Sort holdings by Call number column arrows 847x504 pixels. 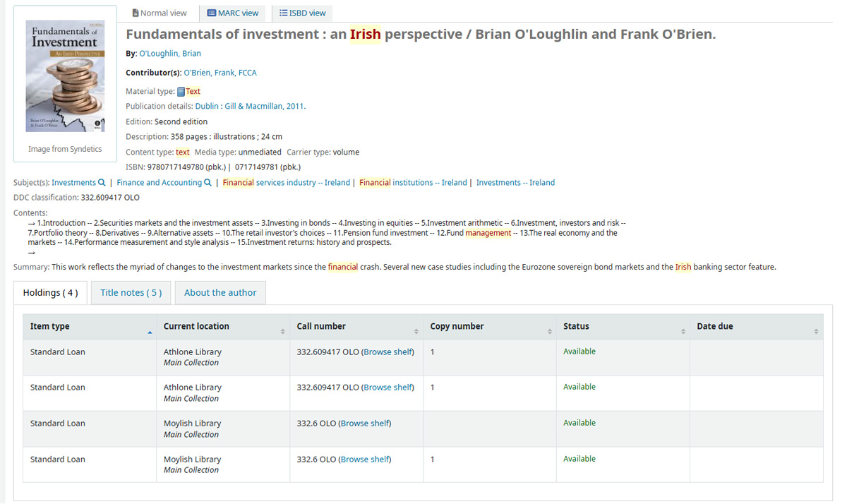416,332
